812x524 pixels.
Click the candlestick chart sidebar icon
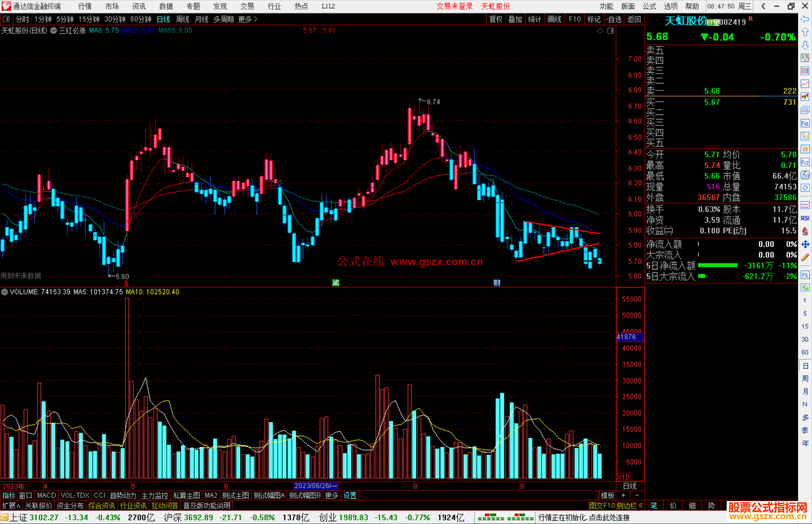(x=805, y=97)
